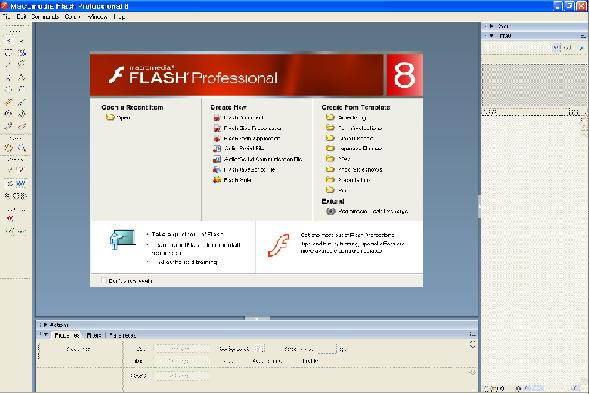
Task: Open the Quiz template folder
Action: [342, 190]
